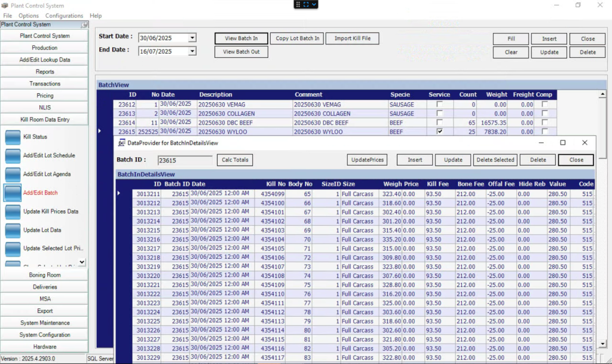Screen dimensions: 612x364
Task: Toggle Comp checkbox for COLLAGEN row
Action: pos(544,113)
